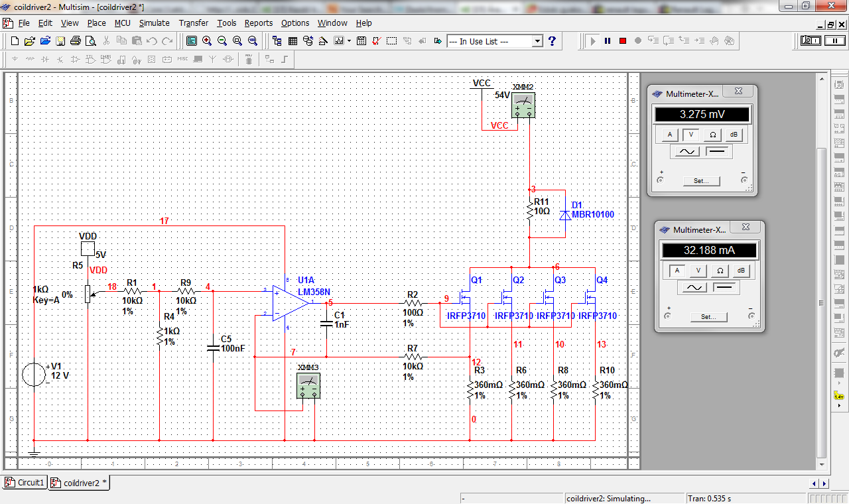Click the zoom out magnifier icon
This screenshot has height=504, width=849.
[x=222, y=40]
